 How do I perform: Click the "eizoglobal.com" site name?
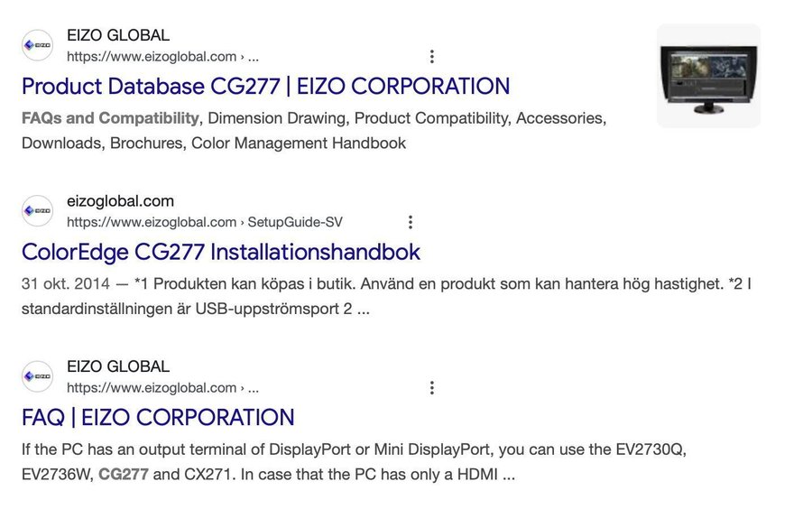[120, 201]
